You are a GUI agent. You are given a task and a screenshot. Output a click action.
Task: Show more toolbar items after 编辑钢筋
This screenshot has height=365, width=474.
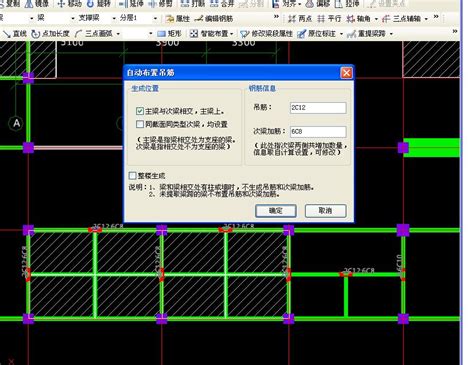pyautogui.click(x=276, y=17)
